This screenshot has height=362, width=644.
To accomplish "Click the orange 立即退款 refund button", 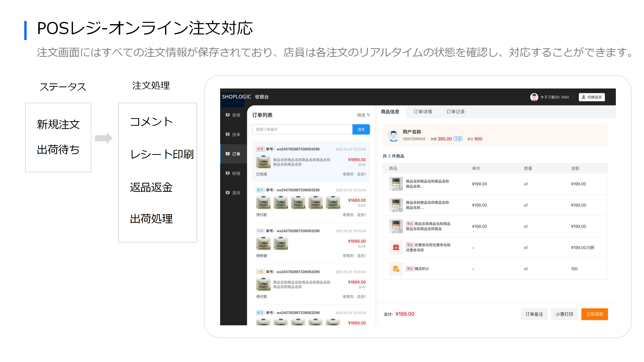I will point(594,314).
